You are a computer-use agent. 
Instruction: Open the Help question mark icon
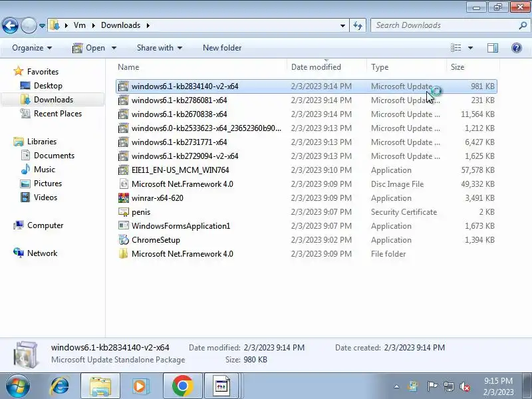517,48
